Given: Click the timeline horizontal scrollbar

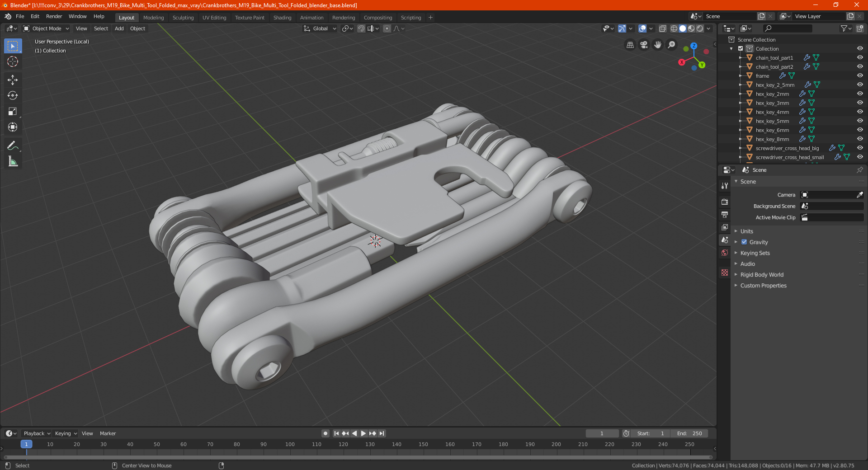Looking at the screenshot, I should click(357, 457).
